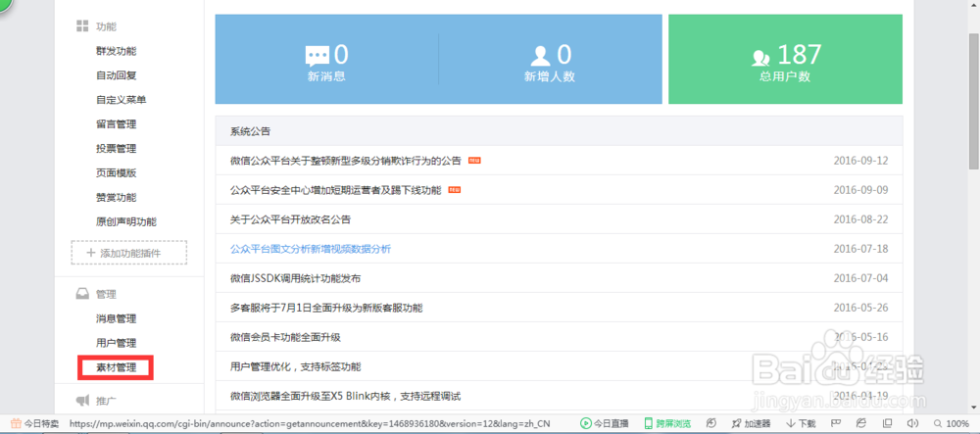
Task: Open 素材管理 under 管理
Action: click(117, 367)
